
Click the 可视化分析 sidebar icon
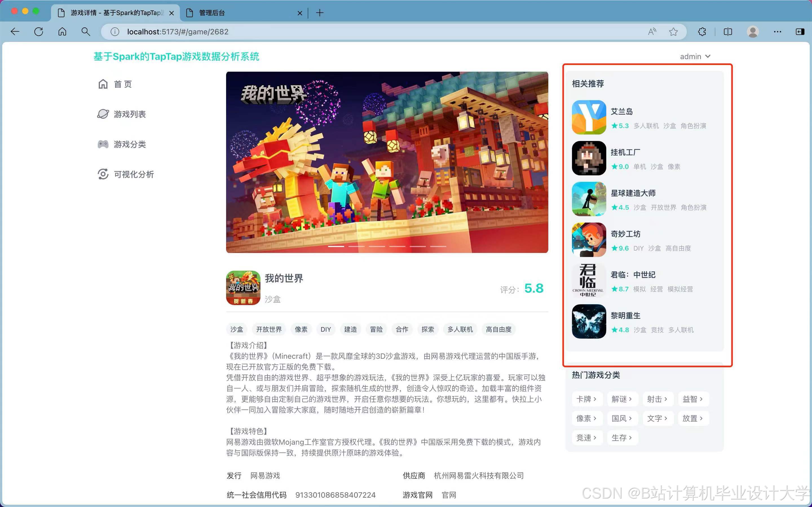103,174
